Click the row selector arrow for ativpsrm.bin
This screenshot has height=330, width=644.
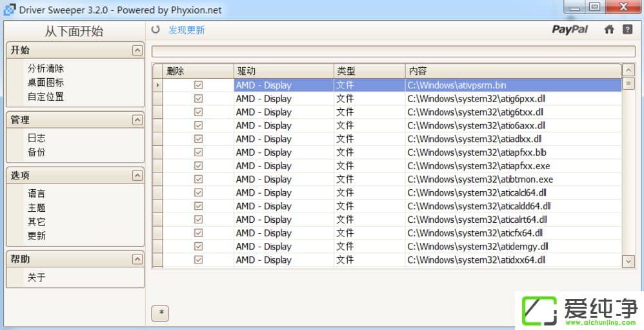(157, 85)
